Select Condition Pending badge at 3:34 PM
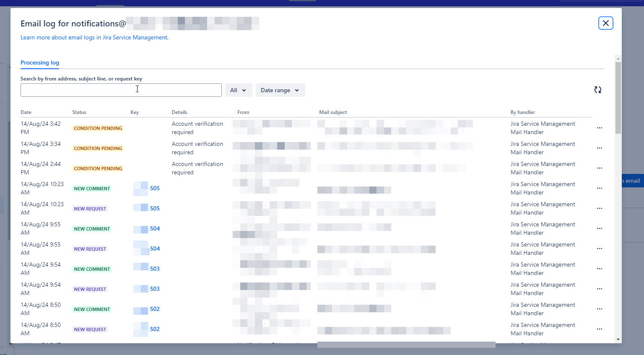644x355 pixels. coord(98,148)
